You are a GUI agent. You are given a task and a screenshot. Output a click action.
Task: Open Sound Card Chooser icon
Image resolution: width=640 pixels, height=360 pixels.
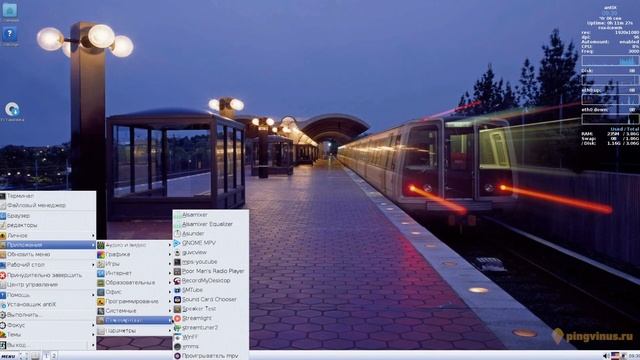tap(177, 299)
